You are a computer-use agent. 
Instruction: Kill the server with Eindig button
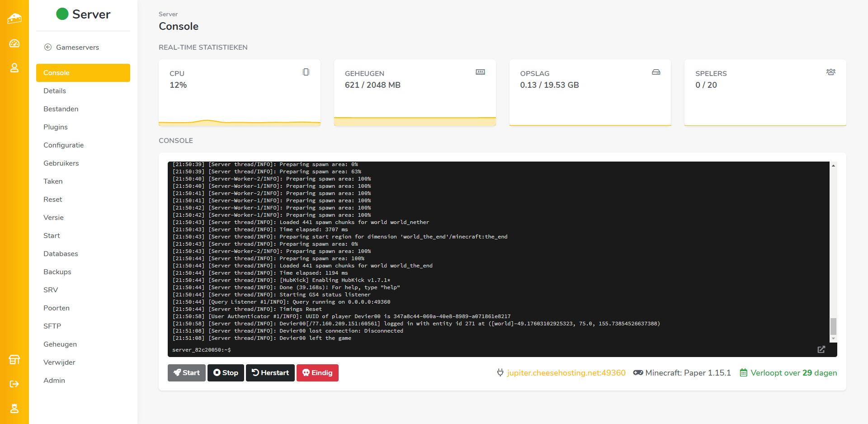pyautogui.click(x=317, y=373)
